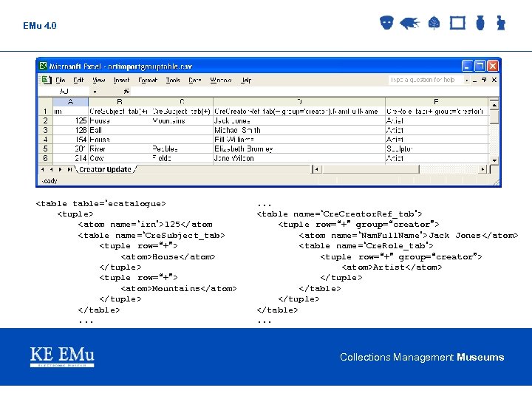Image resolution: width=532 pixels, height=399 pixels.
Task: Click the cell with value 125
Action: click(x=71, y=120)
